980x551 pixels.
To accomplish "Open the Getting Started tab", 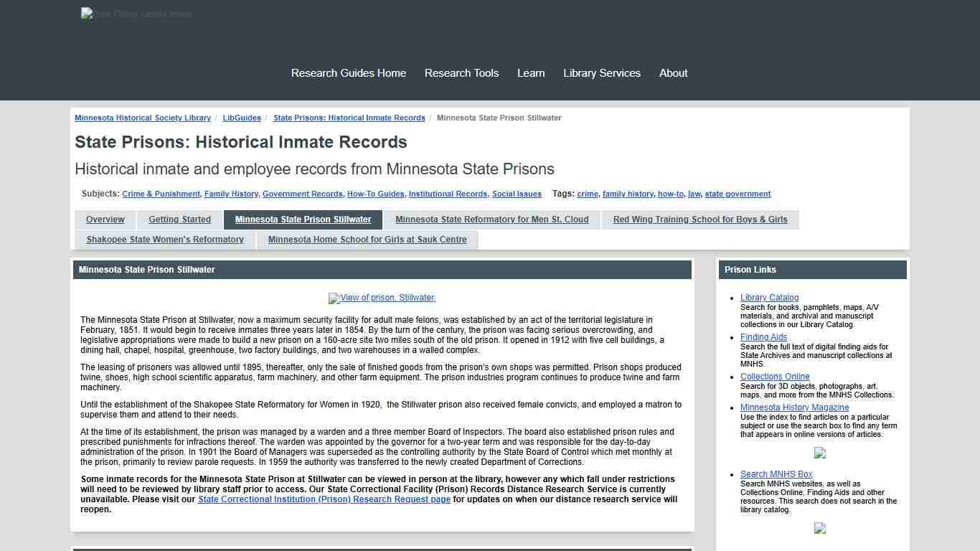I will click(179, 220).
